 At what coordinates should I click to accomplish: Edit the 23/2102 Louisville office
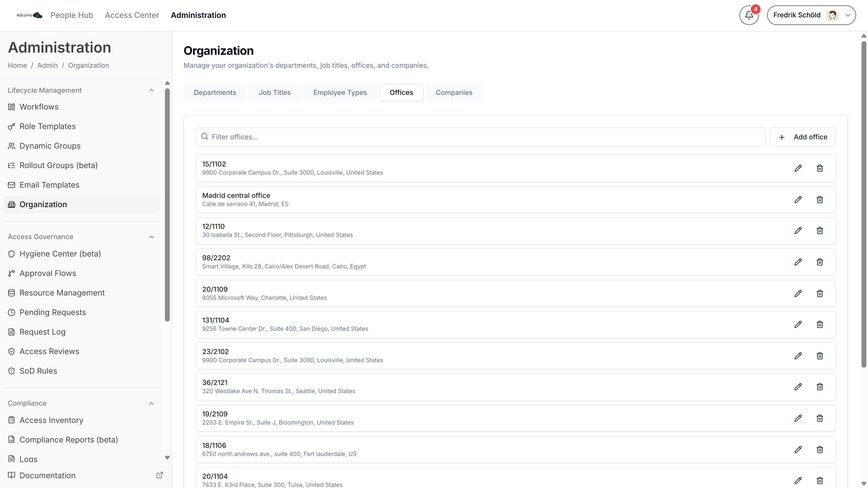tap(798, 356)
